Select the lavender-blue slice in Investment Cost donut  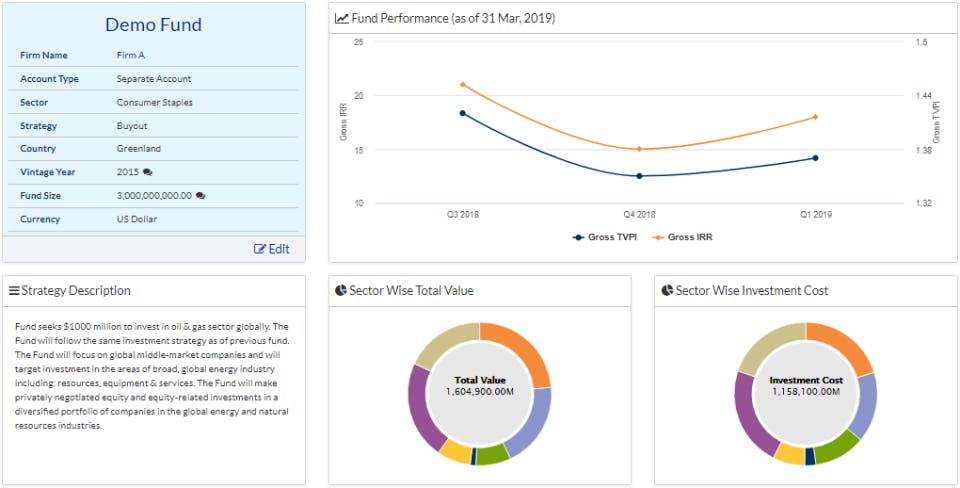(x=866, y=406)
